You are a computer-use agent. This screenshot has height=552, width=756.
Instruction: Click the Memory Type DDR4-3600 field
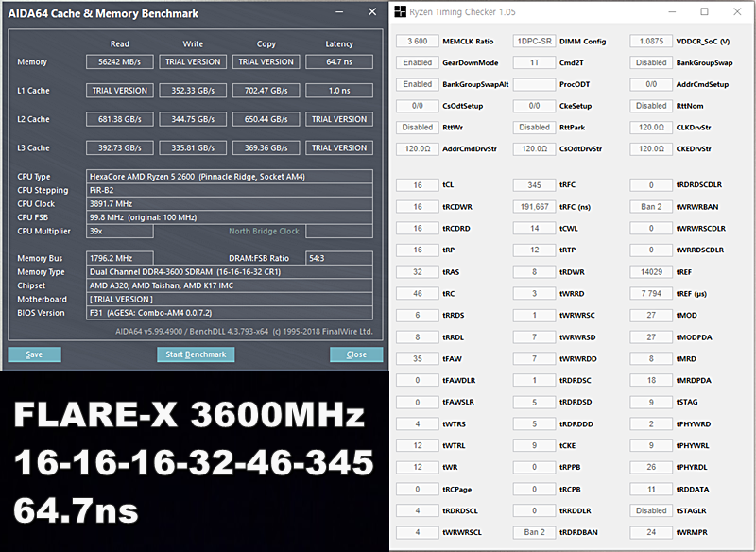tap(230, 272)
